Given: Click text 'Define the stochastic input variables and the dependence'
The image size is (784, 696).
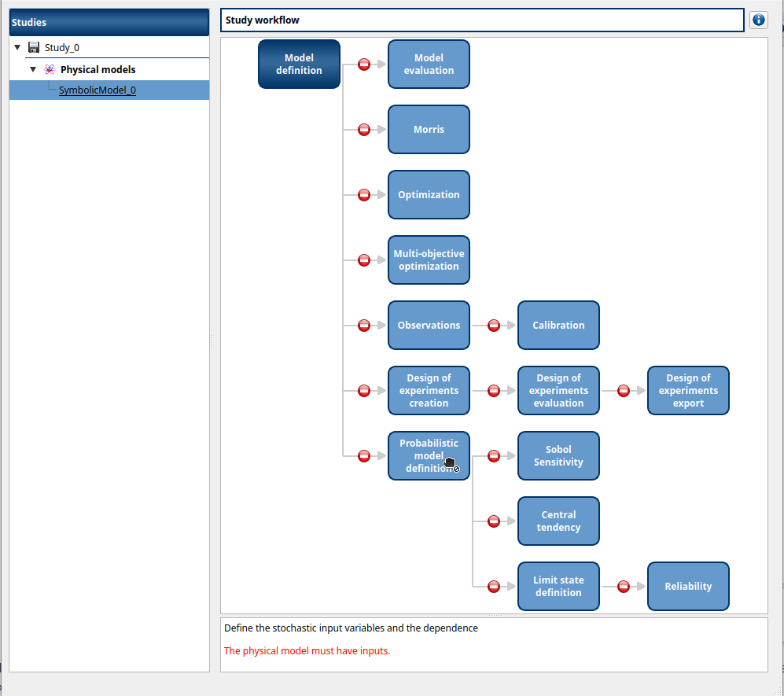Looking at the screenshot, I should click(x=351, y=628).
